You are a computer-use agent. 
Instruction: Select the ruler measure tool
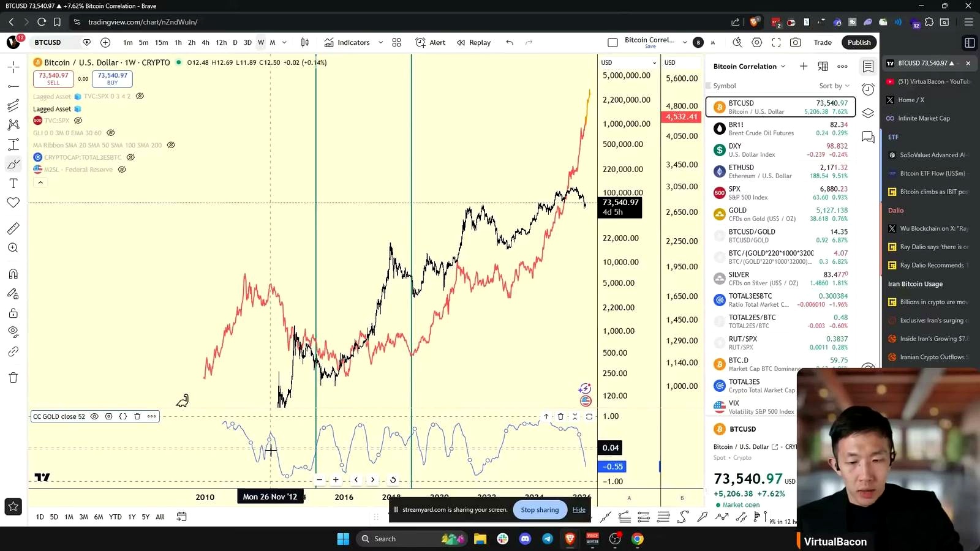pos(13,228)
